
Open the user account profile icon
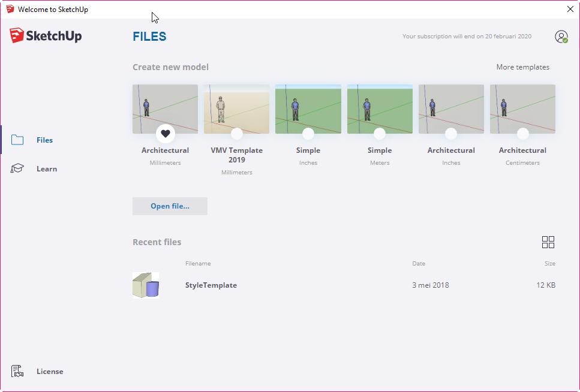[x=561, y=37]
